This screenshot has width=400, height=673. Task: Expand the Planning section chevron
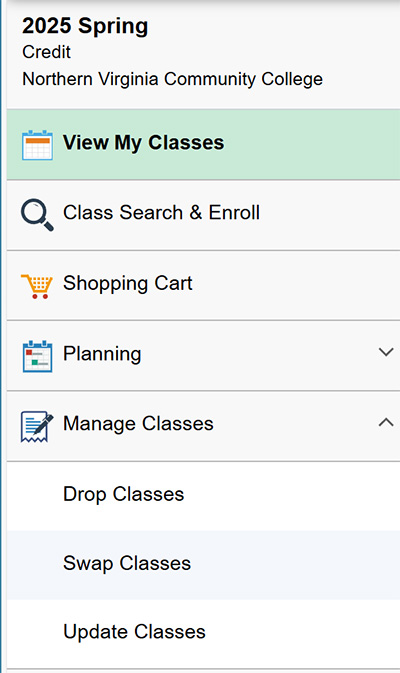click(386, 352)
